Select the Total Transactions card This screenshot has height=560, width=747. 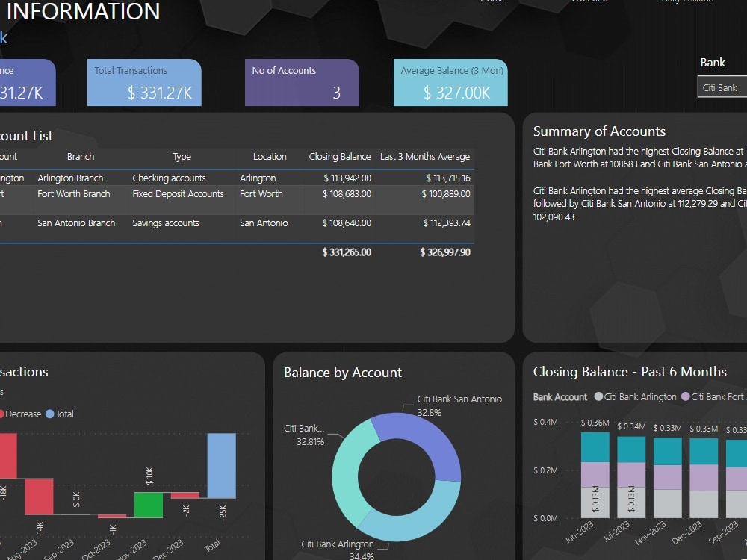144,82
